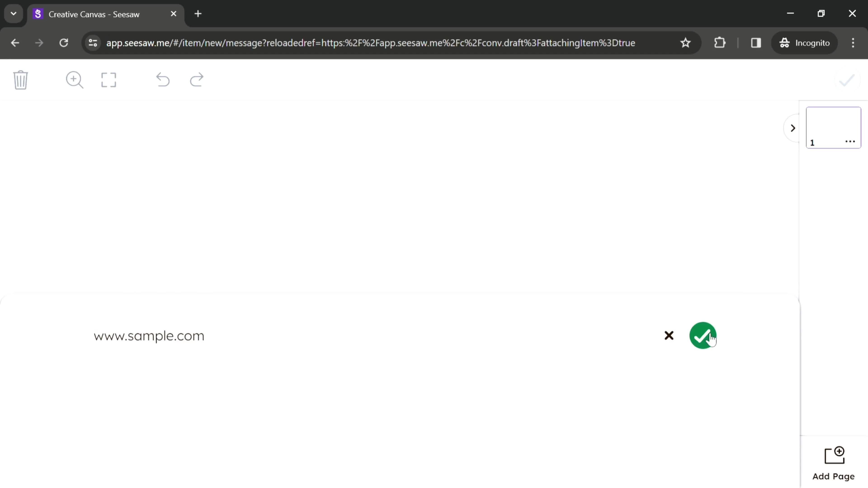Click the delete/trash tool icon
Viewport: 868px width, 488px height.
tap(20, 80)
